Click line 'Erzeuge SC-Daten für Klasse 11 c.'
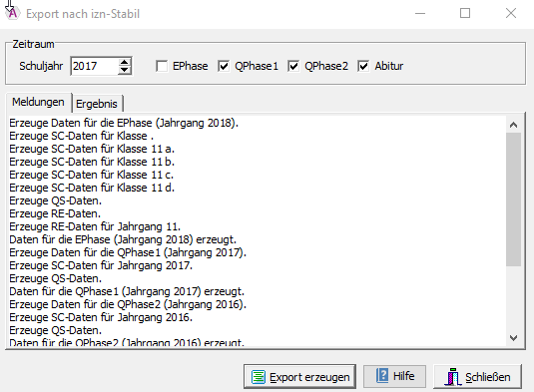This screenshot has height=392, width=534. point(91,175)
